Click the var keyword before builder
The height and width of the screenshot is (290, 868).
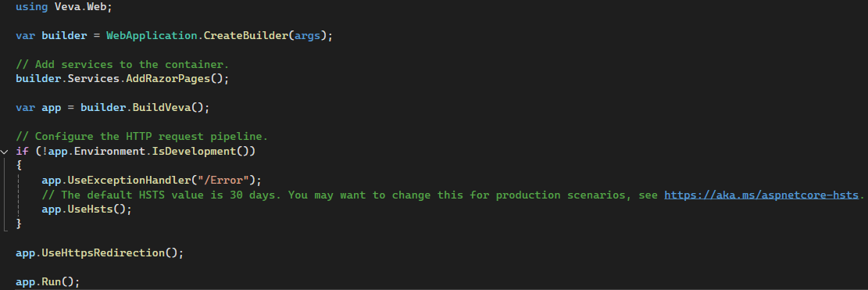tap(25, 36)
